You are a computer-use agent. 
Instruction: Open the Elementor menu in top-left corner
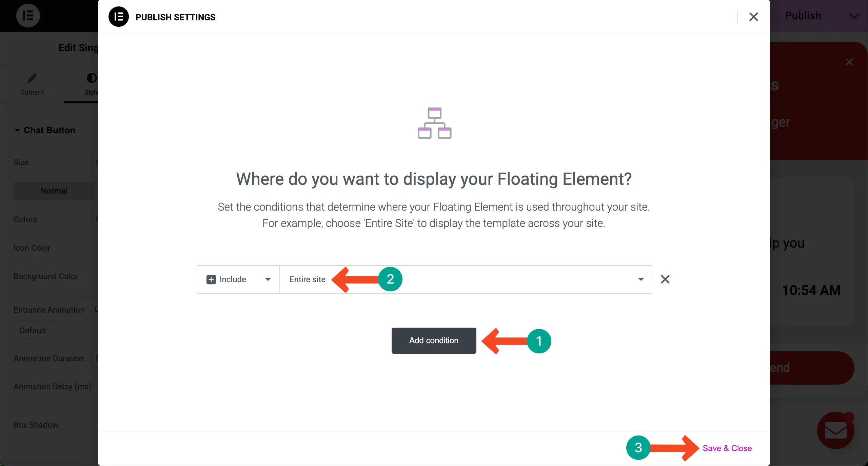pyautogui.click(x=28, y=16)
